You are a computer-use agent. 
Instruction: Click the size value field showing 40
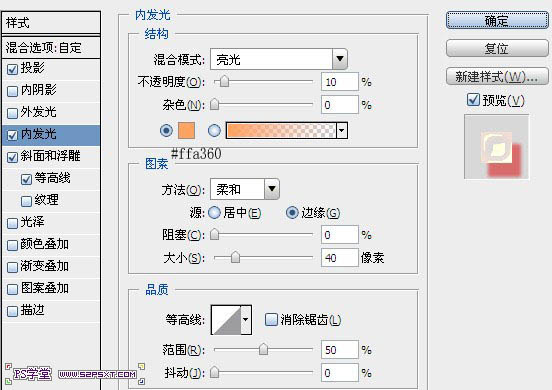point(340,258)
